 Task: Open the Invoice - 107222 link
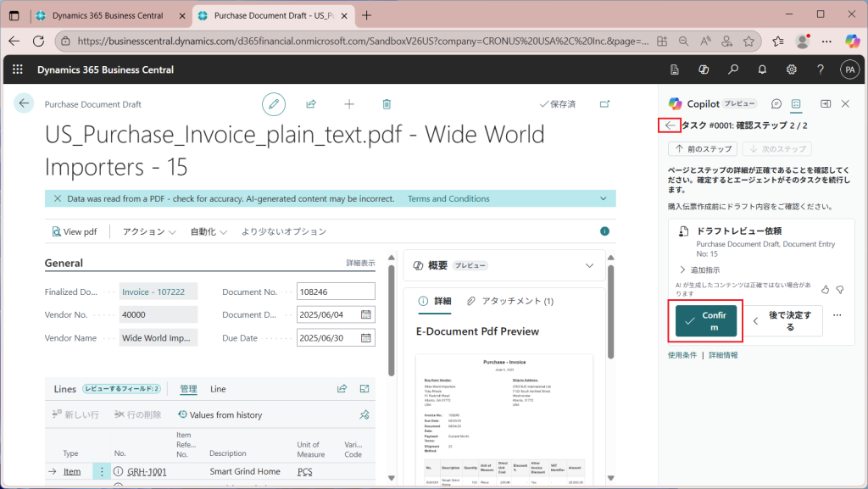point(153,292)
